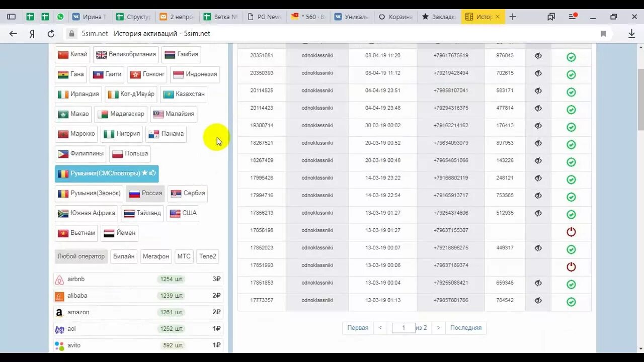Select country Великобритания

126,54
